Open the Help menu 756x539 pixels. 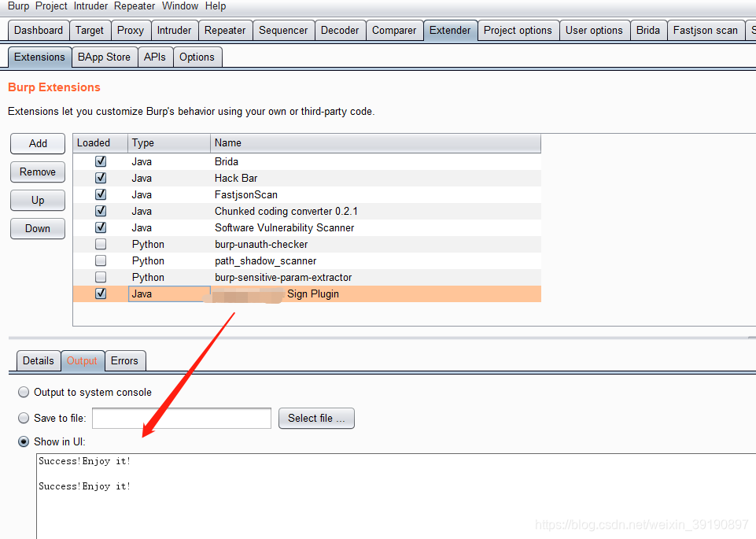point(216,6)
